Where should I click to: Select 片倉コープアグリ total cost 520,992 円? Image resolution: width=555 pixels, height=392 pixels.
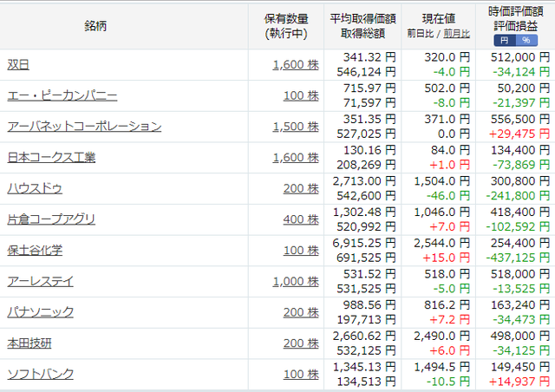tap(366, 226)
